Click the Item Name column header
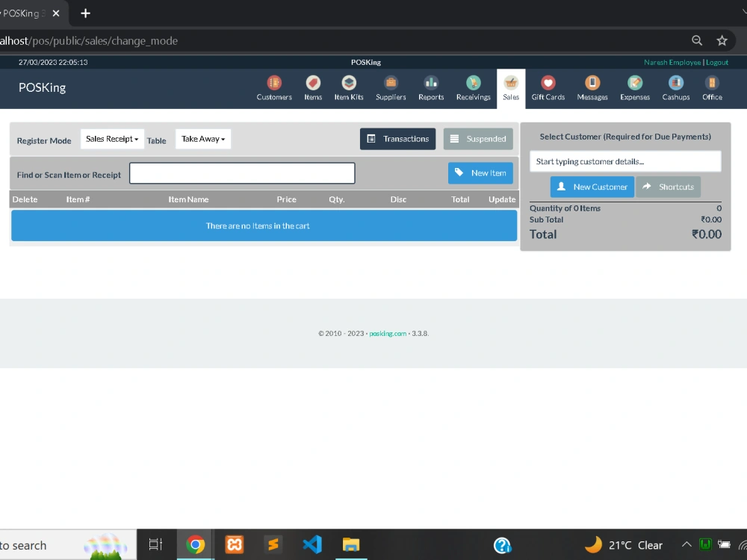The image size is (747, 560). 188,199
